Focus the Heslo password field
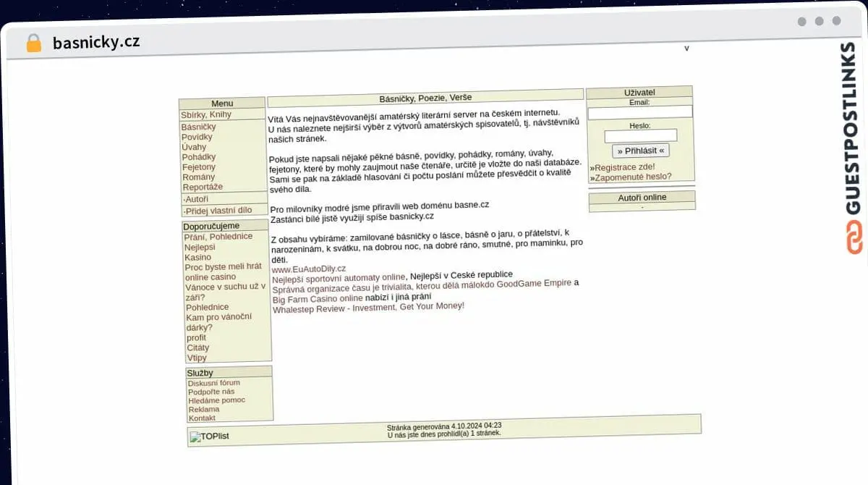The width and height of the screenshot is (868, 485). pos(640,135)
